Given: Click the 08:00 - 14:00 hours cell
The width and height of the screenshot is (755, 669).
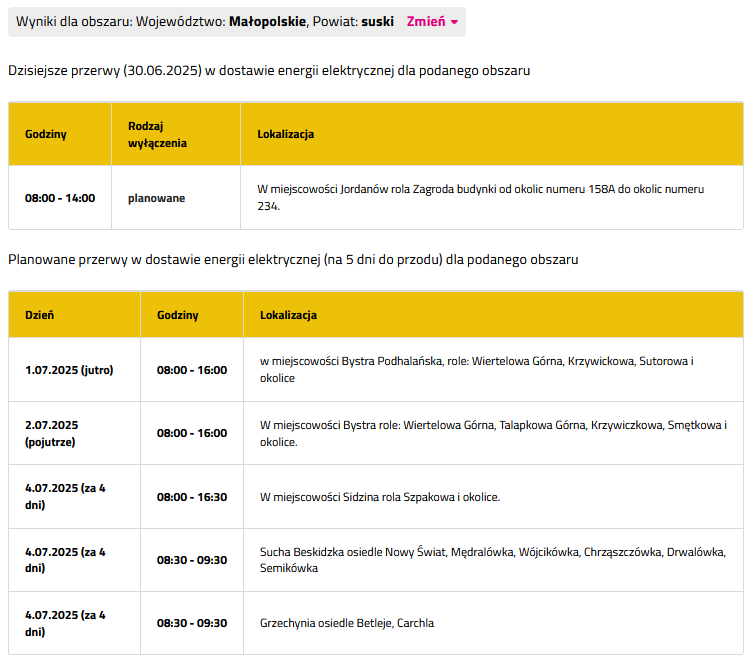Looking at the screenshot, I should click(x=60, y=198).
